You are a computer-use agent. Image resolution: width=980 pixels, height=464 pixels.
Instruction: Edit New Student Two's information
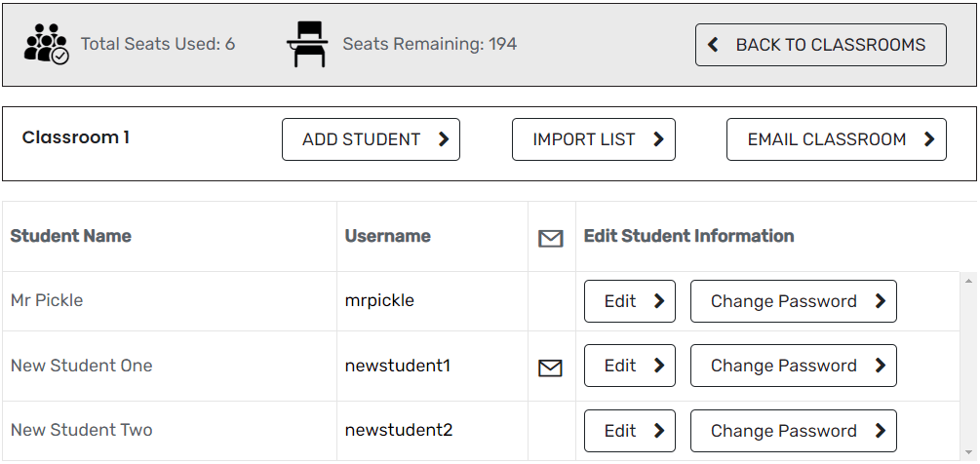(629, 431)
